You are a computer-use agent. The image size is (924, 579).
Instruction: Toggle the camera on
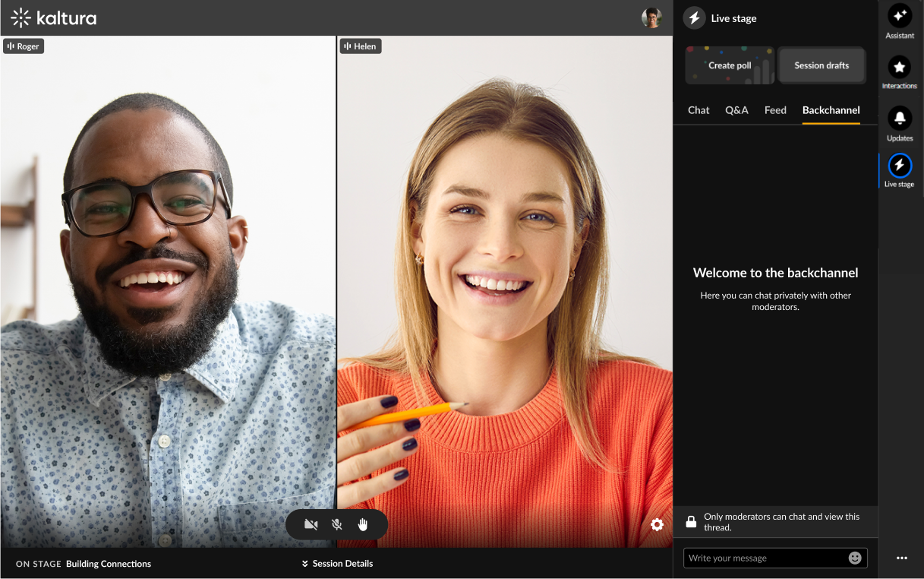point(311,525)
